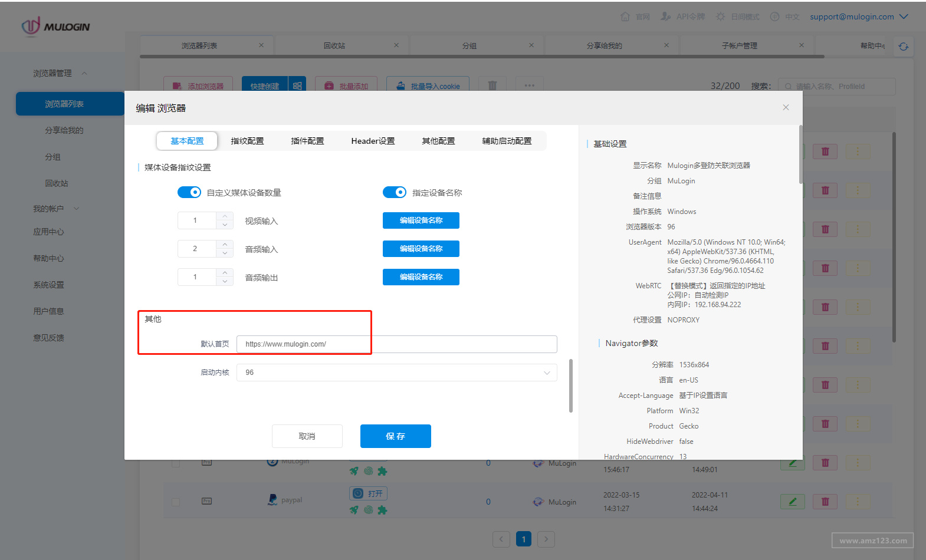Select checkbox in paypal row
The height and width of the screenshot is (560, 926).
tap(176, 502)
